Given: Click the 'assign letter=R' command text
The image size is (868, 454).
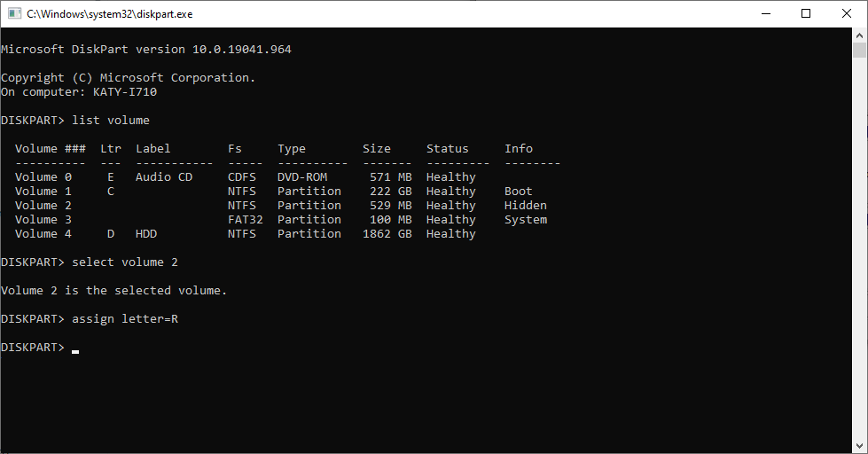Looking at the screenshot, I should (x=125, y=319).
